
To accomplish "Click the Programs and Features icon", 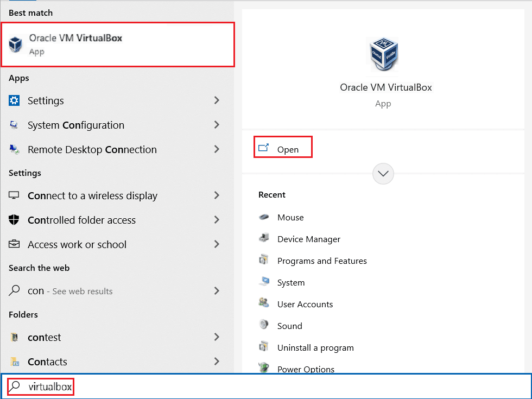I will 264,260.
